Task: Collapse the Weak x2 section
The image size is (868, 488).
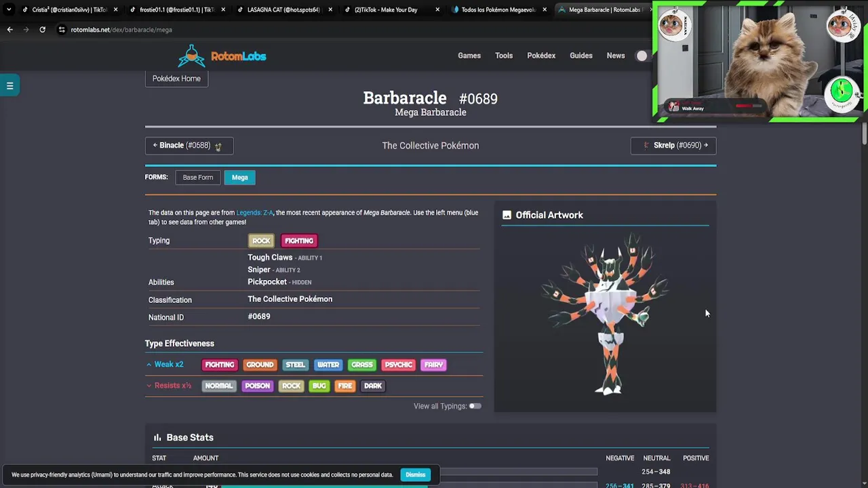Action: 165,365
